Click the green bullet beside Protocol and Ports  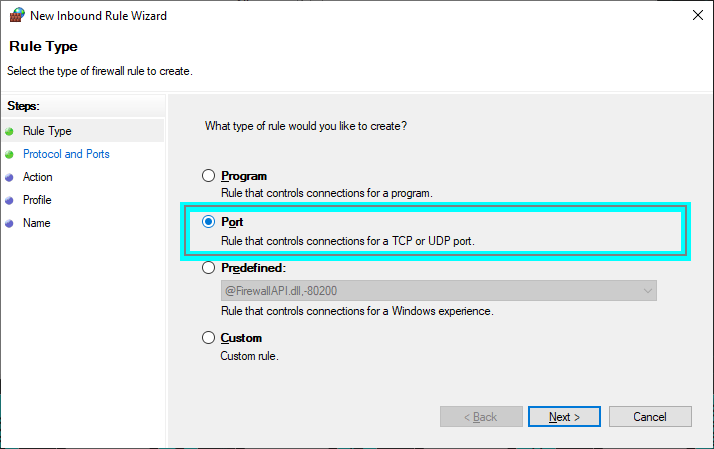tap(9, 154)
